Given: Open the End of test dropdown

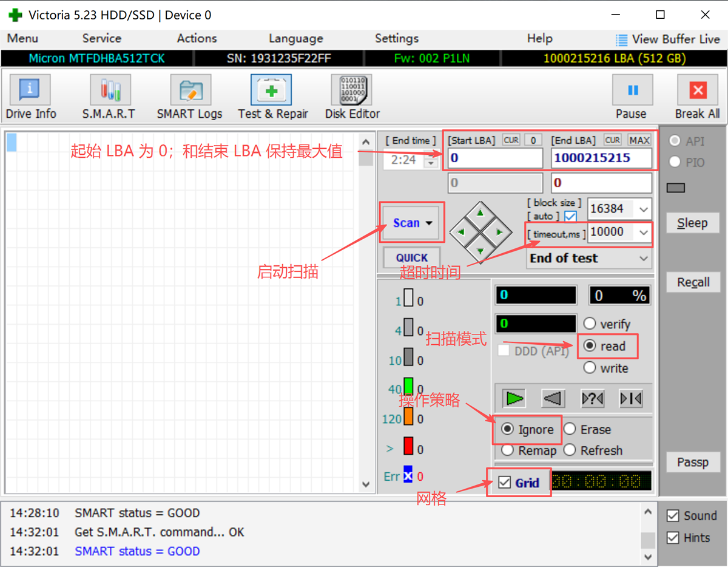Looking at the screenshot, I should coord(589,258).
